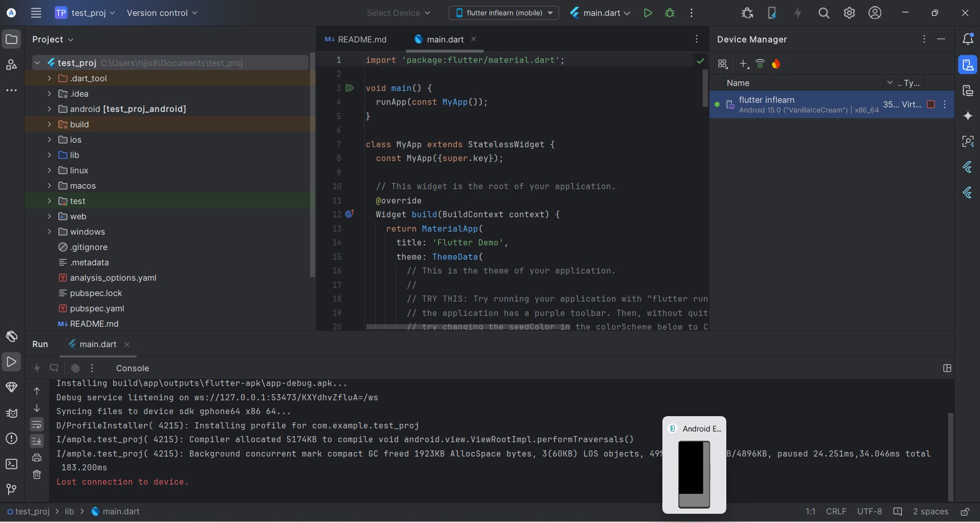
Task: Expand the build folder
Action: click(x=50, y=124)
